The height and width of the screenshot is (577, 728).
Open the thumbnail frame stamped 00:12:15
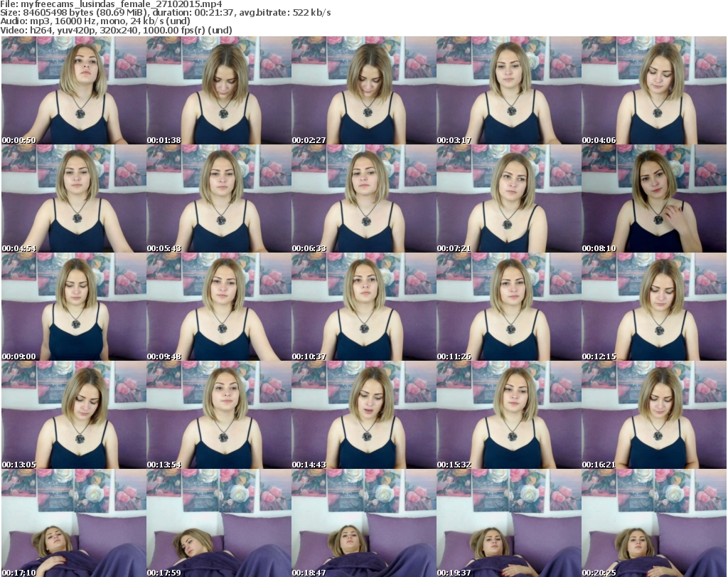[x=654, y=307]
